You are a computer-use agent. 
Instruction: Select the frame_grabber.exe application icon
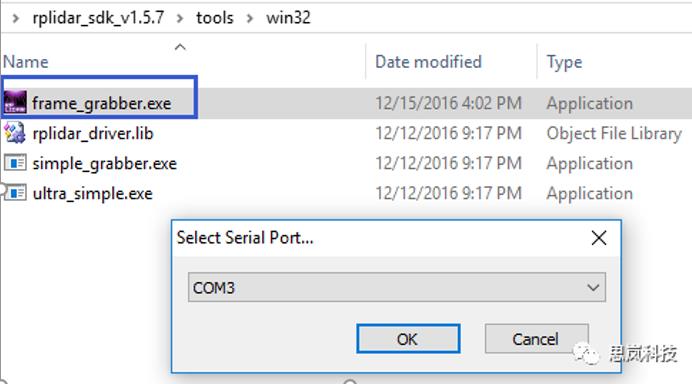coord(15,102)
